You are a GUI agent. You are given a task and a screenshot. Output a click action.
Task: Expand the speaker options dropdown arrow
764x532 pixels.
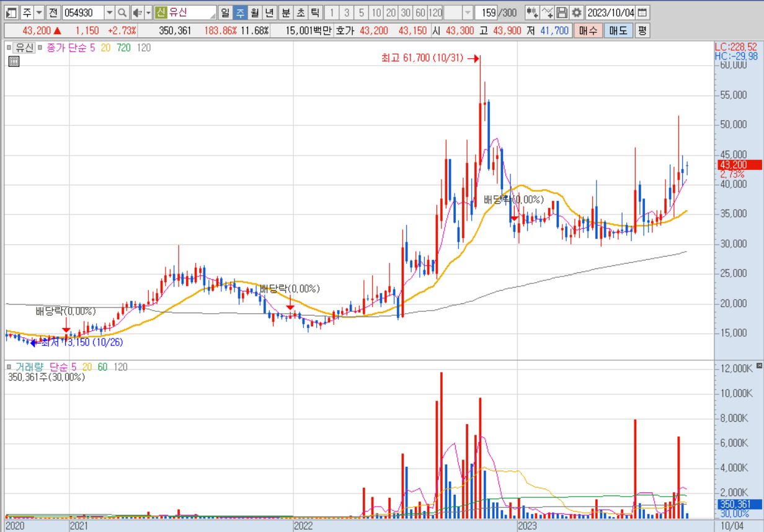pyautogui.click(x=148, y=12)
